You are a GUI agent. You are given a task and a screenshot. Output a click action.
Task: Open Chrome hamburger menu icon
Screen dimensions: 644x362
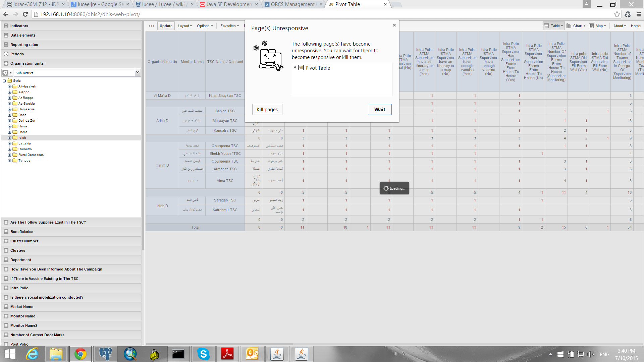[x=639, y=14]
